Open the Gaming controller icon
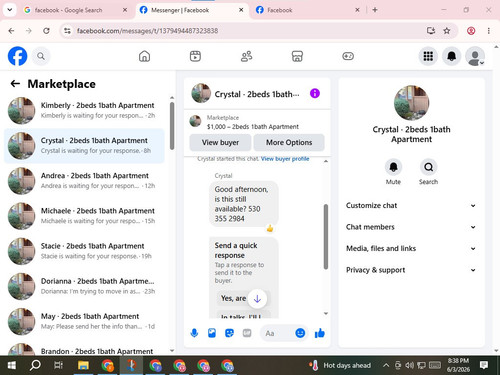This screenshot has height=375, width=500. pyautogui.click(x=348, y=56)
